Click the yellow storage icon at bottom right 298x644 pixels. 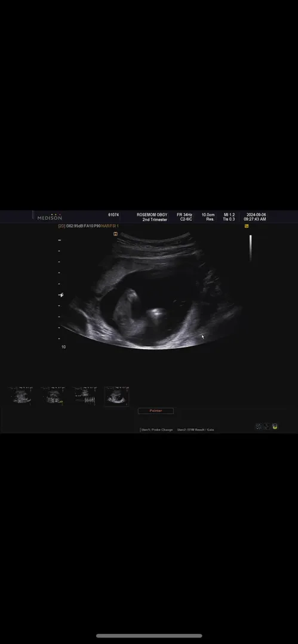(275, 426)
